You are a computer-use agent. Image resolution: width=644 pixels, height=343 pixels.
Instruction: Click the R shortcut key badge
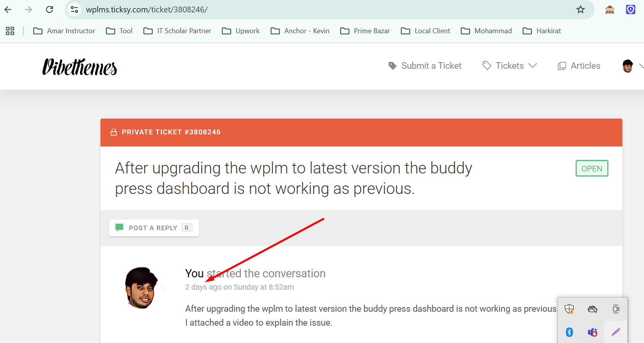[x=187, y=228]
